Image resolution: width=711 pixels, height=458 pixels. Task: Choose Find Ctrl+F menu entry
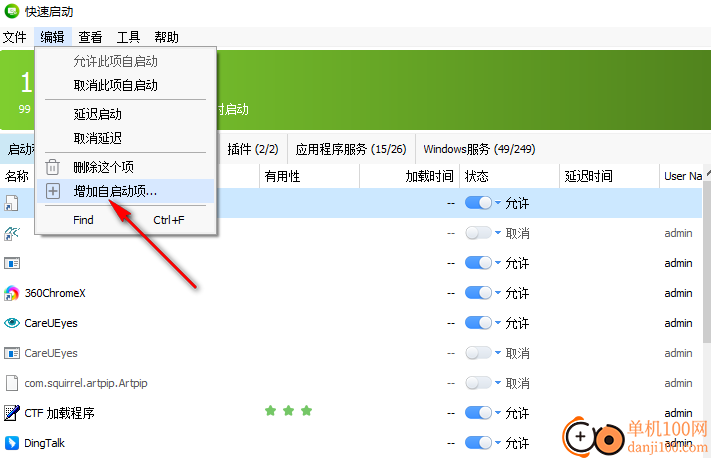125,220
